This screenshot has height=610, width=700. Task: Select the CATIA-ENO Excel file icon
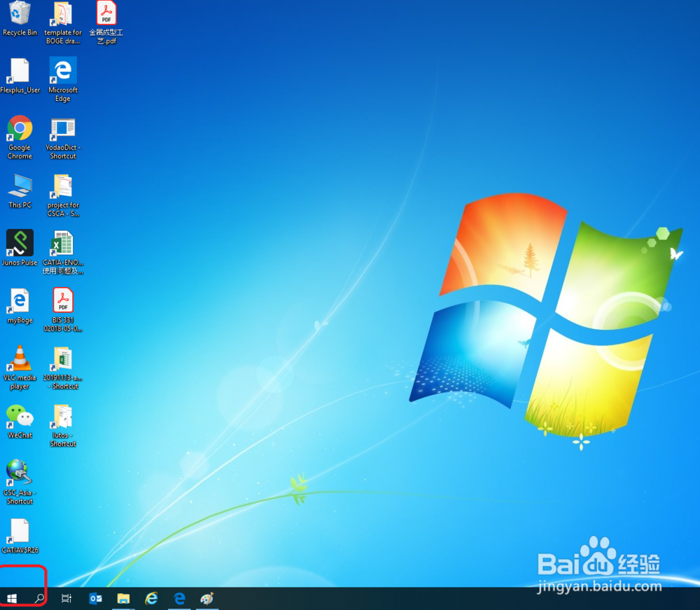coord(62,244)
